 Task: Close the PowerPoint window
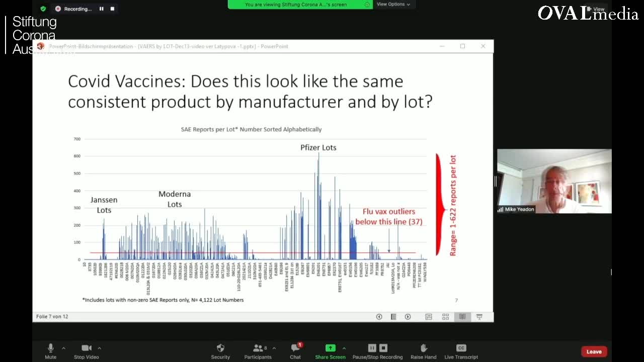tap(483, 46)
